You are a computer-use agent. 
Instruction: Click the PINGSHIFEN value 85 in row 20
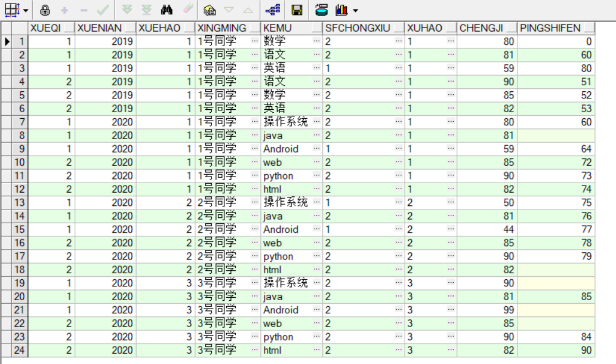coord(556,296)
